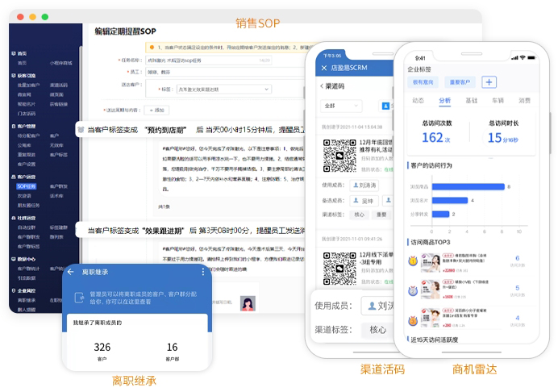Expand the 标签 selection dropdown in SOP form
The height and width of the screenshot is (392, 558).
point(210,90)
